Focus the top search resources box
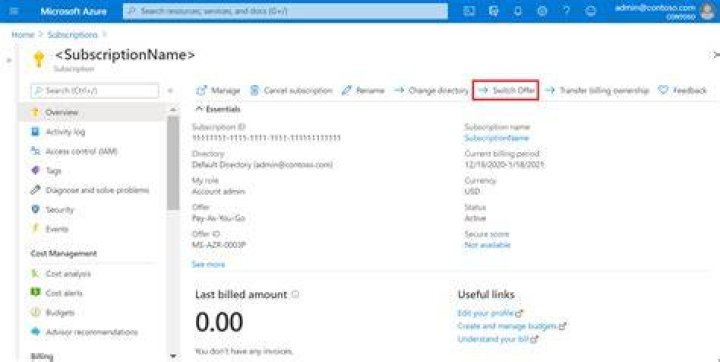 click(285, 11)
